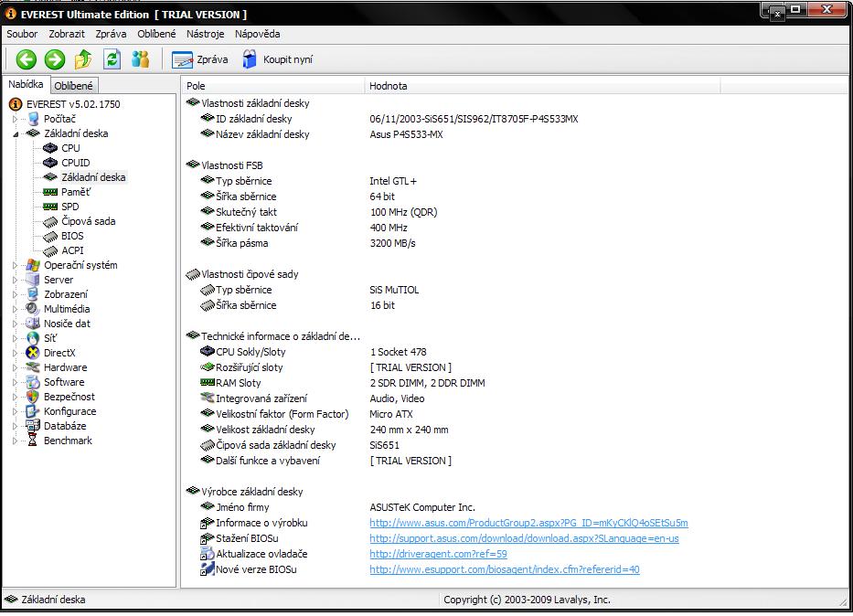This screenshot has width=853, height=616.
Task: Open the driveragent.com driver update link
Action: (x=438, y=554)
